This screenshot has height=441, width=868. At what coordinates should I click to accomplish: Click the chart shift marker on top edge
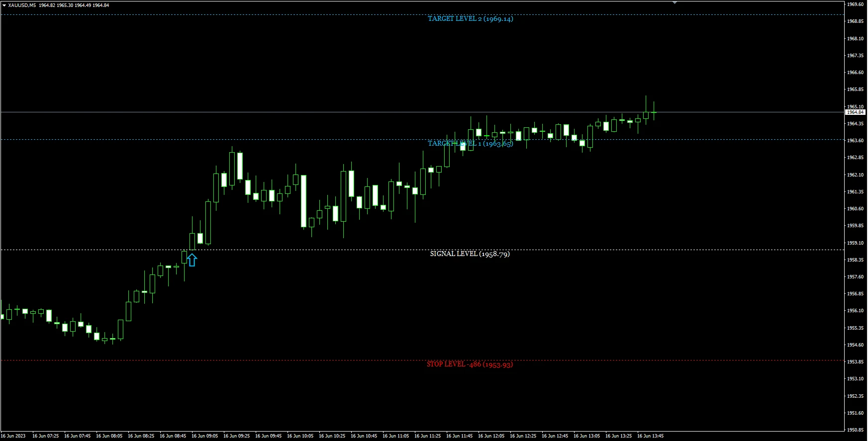click(x=675, y=2)
